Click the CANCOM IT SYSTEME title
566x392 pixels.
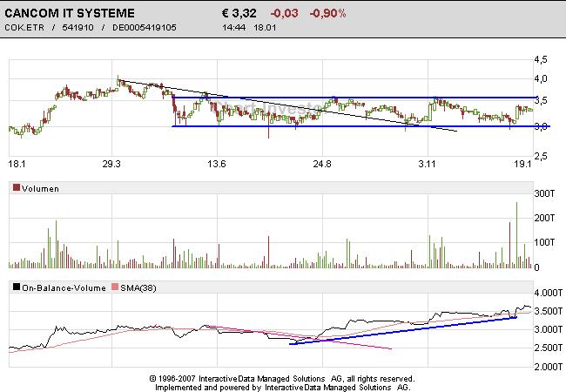70,13
